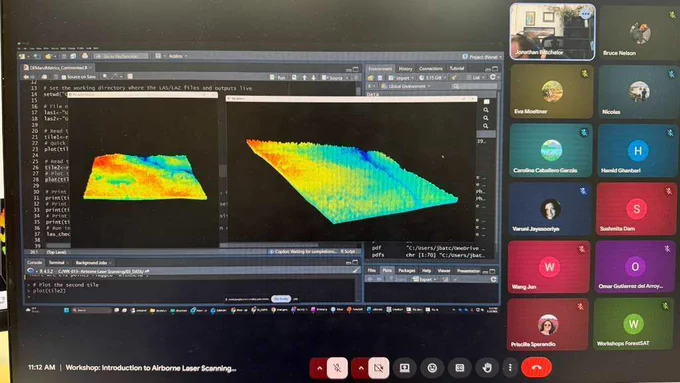The width and height of the screenshot is (680, 383).
Task: Open the emoji reactions button
Action: click(x=432, y=368)
